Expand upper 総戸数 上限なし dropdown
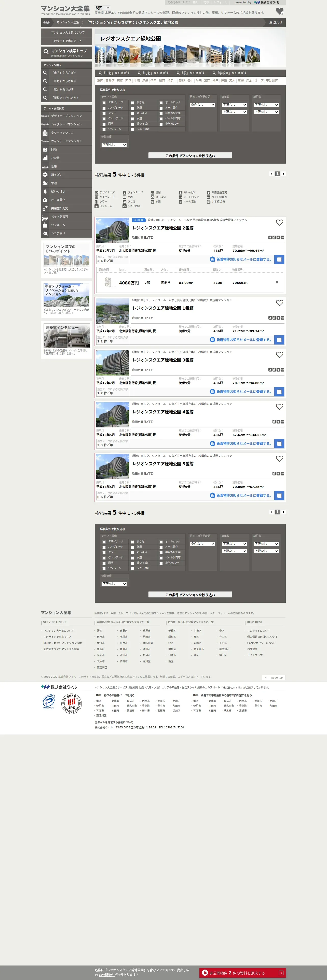Screen dimensions: 327x980 click(266, 112)
